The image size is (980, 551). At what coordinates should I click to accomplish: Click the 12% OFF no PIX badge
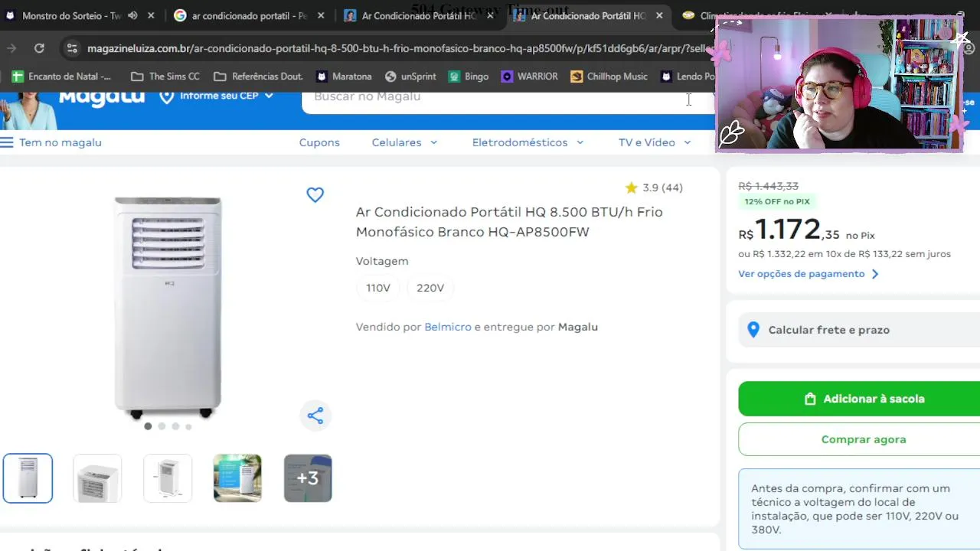point(776,201)
